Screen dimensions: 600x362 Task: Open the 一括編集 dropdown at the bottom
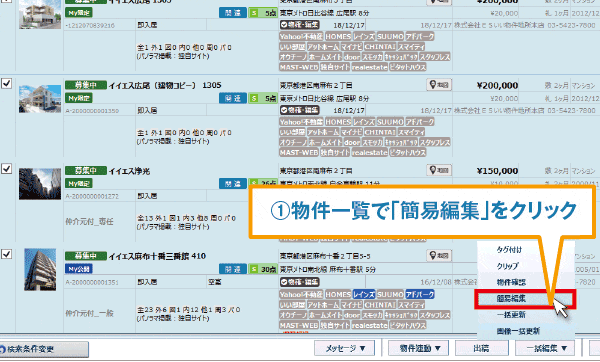point(546,348)
